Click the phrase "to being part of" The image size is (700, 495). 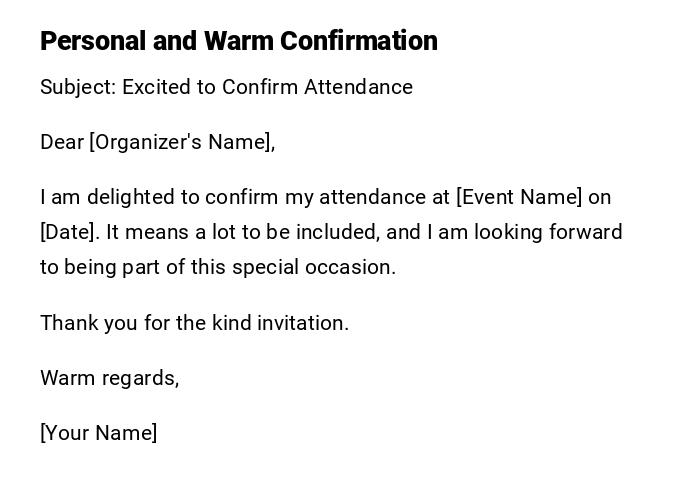tap(110, 267)
